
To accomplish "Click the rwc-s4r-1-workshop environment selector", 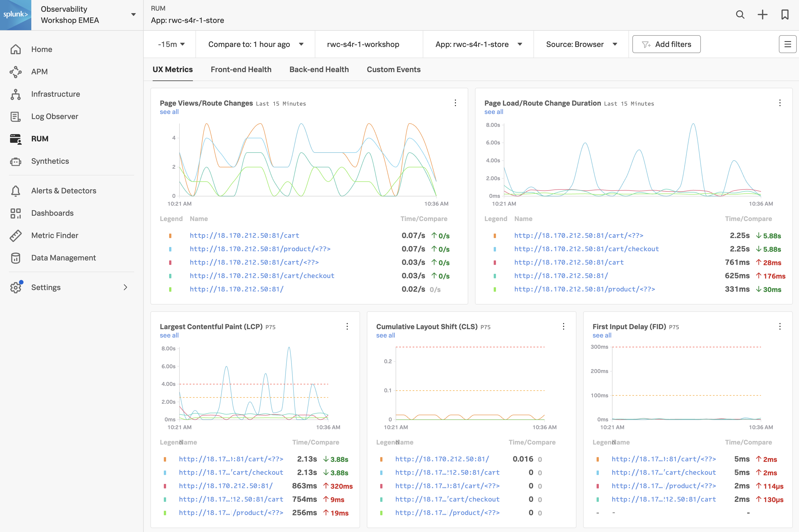I will point(363,44).
